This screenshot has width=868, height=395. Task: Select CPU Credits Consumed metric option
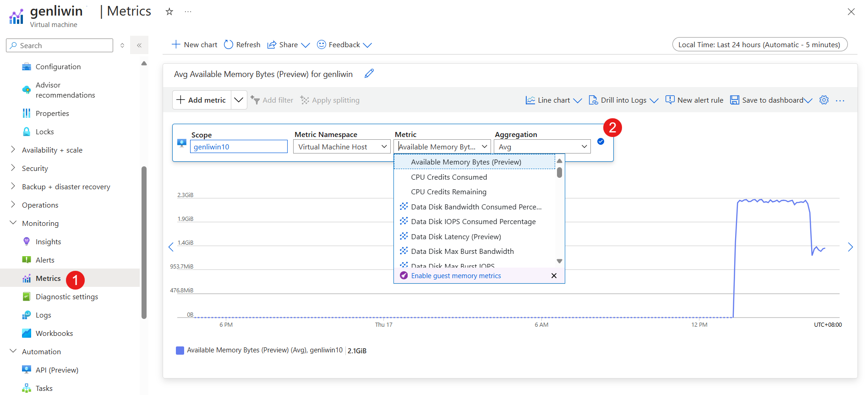pos(449,177)
